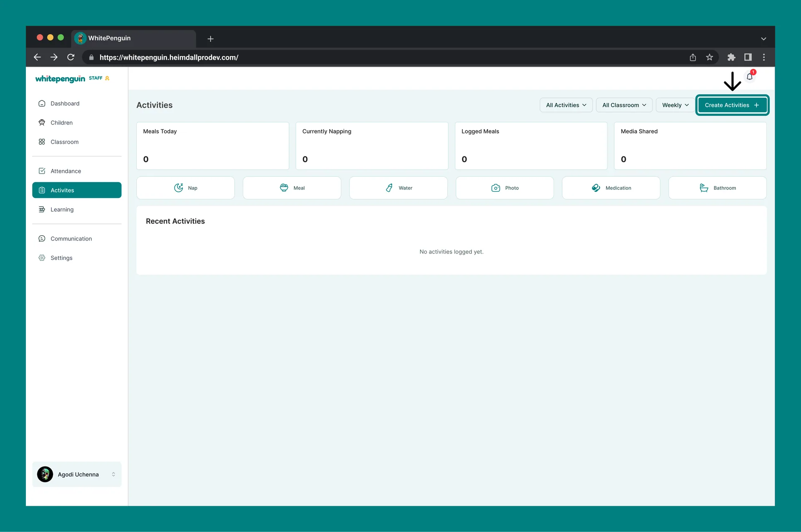Image resolution: width=801 pixels, height=532 pixels.
Task: Navigate to Classroom in the sidebar
Action: (77, 142)
